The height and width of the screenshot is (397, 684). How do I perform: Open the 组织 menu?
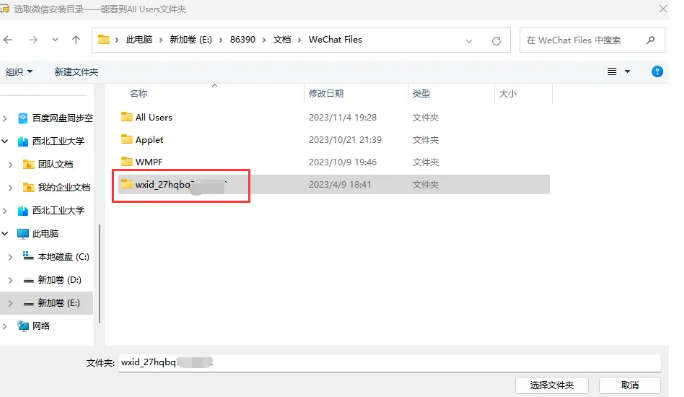tap(19, 72)
